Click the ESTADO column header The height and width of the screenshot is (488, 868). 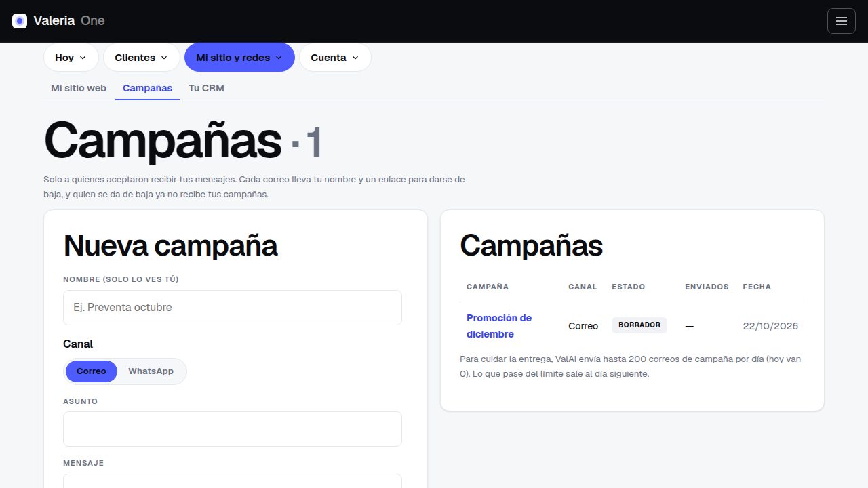[x=629, y=287]
